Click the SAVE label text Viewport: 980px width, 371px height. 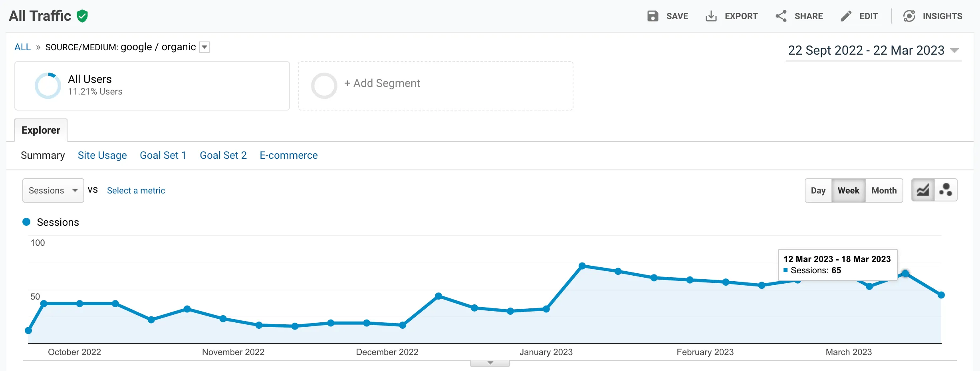(x=677, y=16)
